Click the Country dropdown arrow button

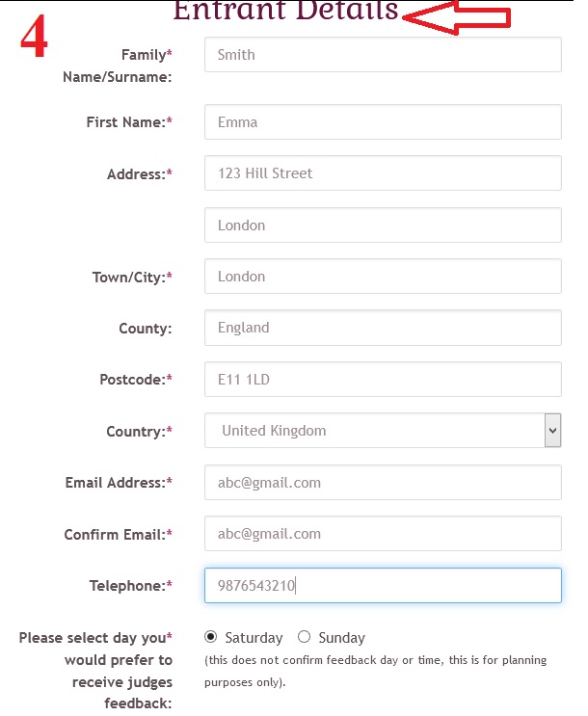[x=552, y=431]
